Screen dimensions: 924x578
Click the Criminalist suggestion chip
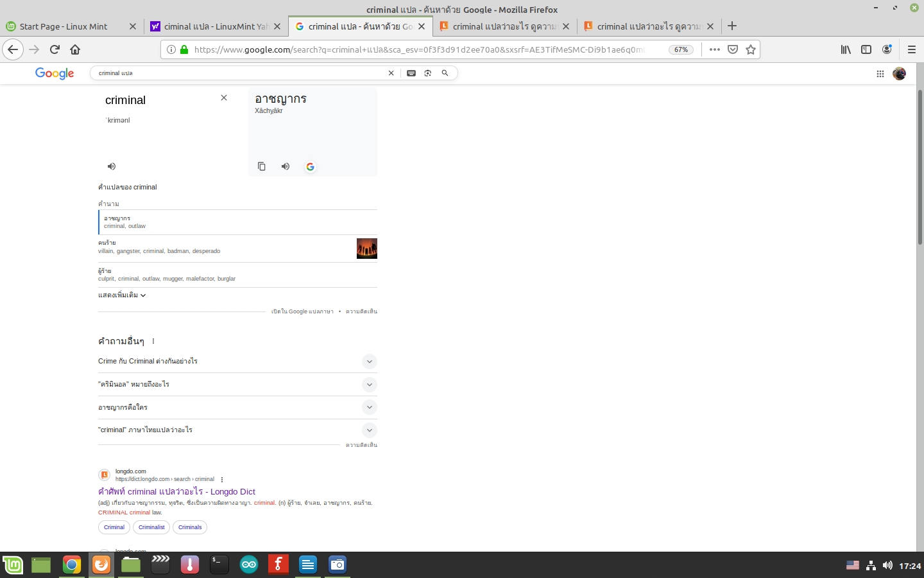click(151, 527)
